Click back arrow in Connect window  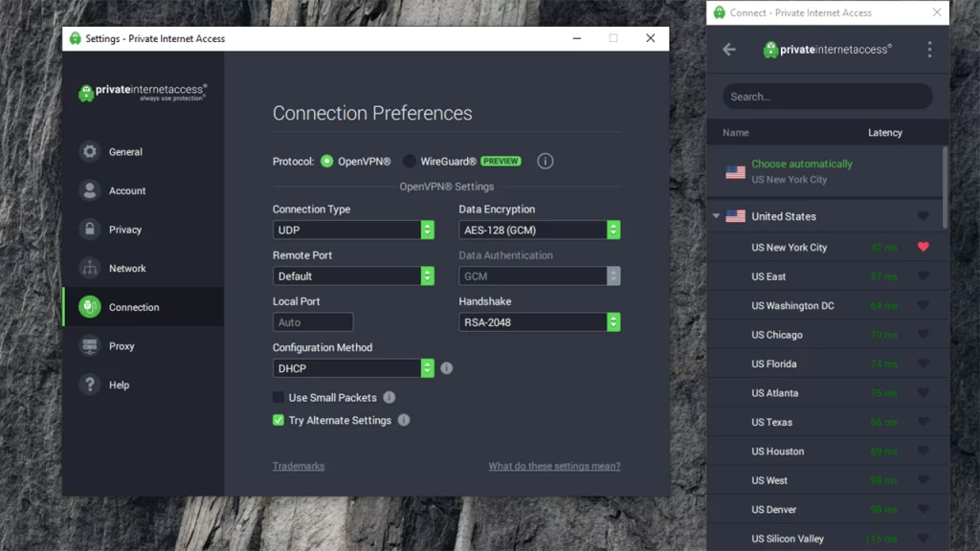[x=728, y=50]
